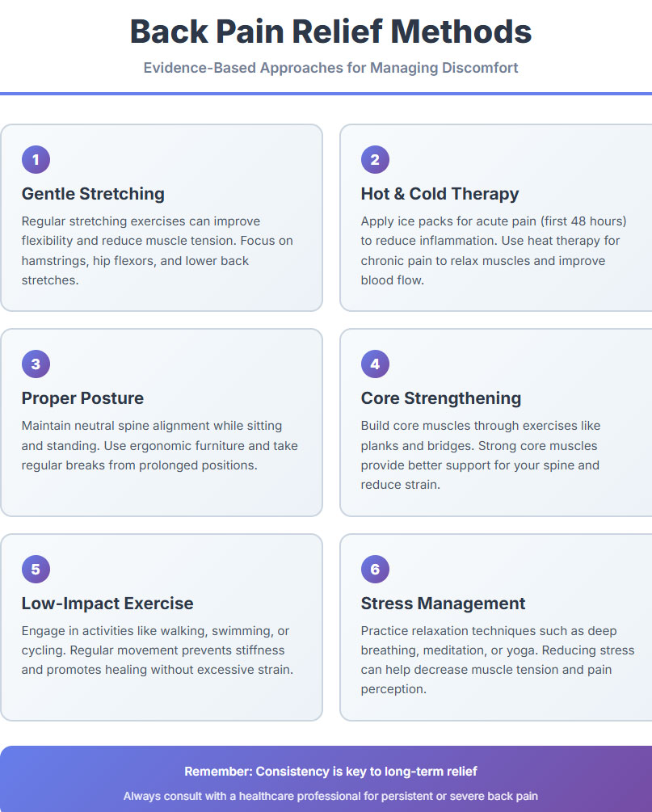652x812 pixels.
Task: Click the Evidence-Based Approaches subtitle
Action: 330,68
